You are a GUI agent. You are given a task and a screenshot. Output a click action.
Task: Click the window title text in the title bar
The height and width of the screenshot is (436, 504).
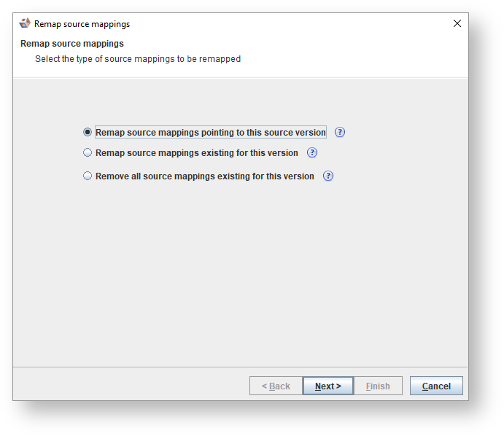82,24
